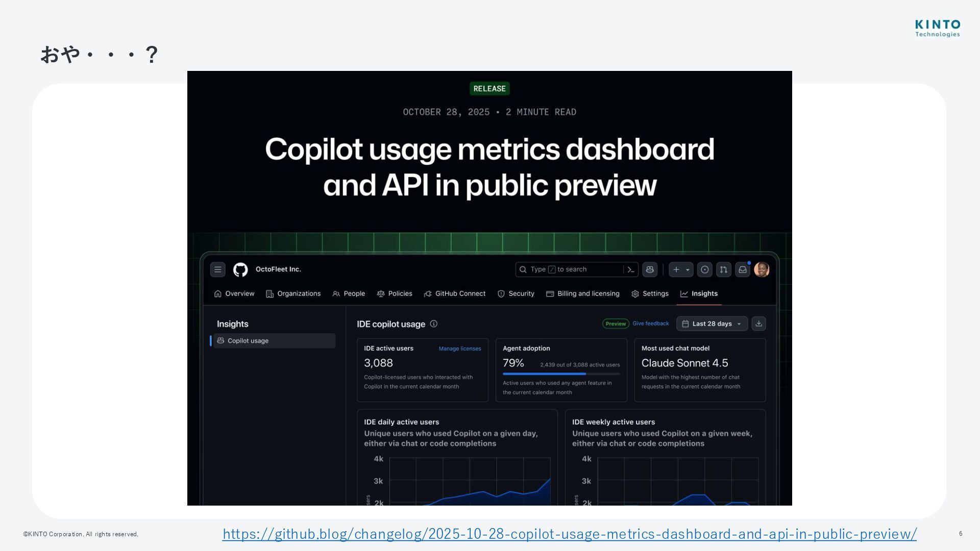Open the issues icon in the header
The width and height of the screenshot is (980, 551).
pos(704,269)
